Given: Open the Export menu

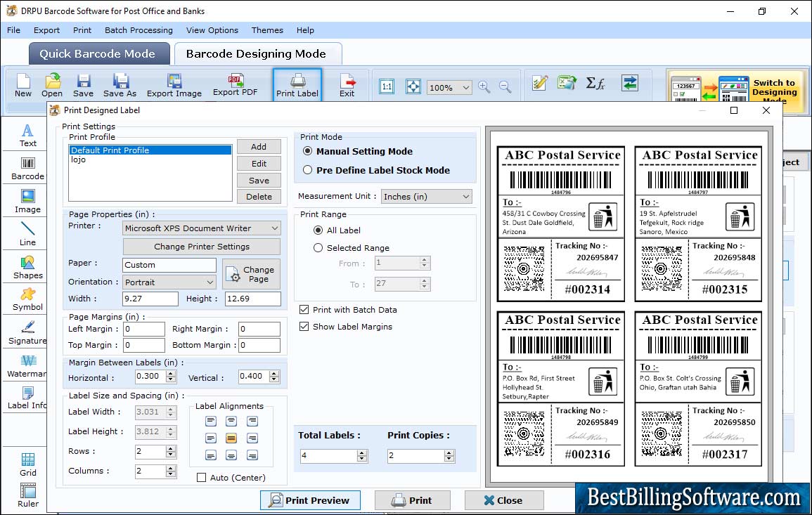Looking at the screenshot, I should click(x=46, y=30).
